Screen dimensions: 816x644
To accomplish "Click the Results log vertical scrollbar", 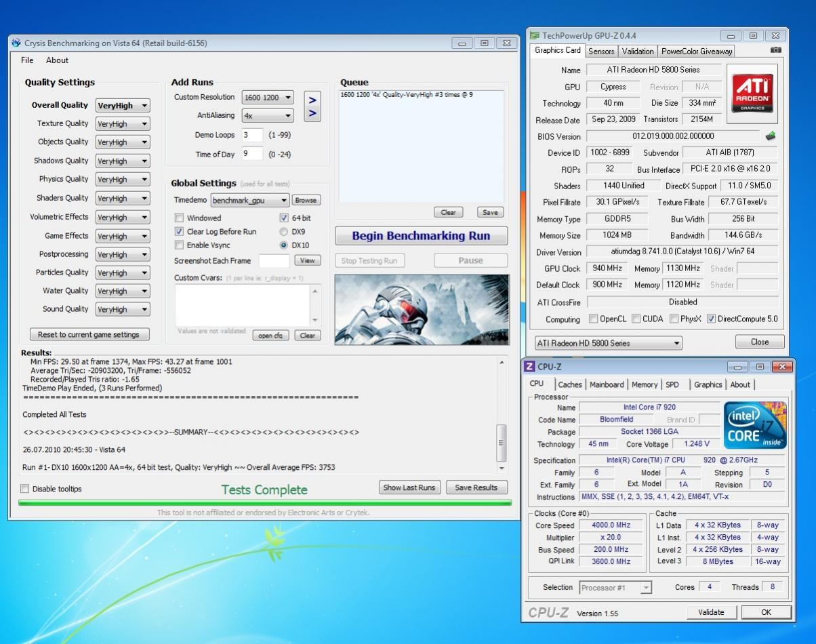I will (502, 414).
